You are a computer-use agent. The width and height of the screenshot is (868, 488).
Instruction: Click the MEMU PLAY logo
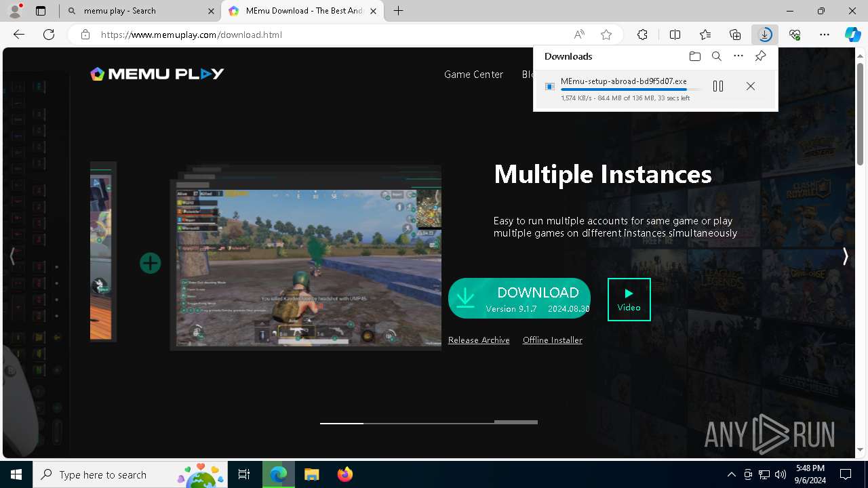pos(157,74)
